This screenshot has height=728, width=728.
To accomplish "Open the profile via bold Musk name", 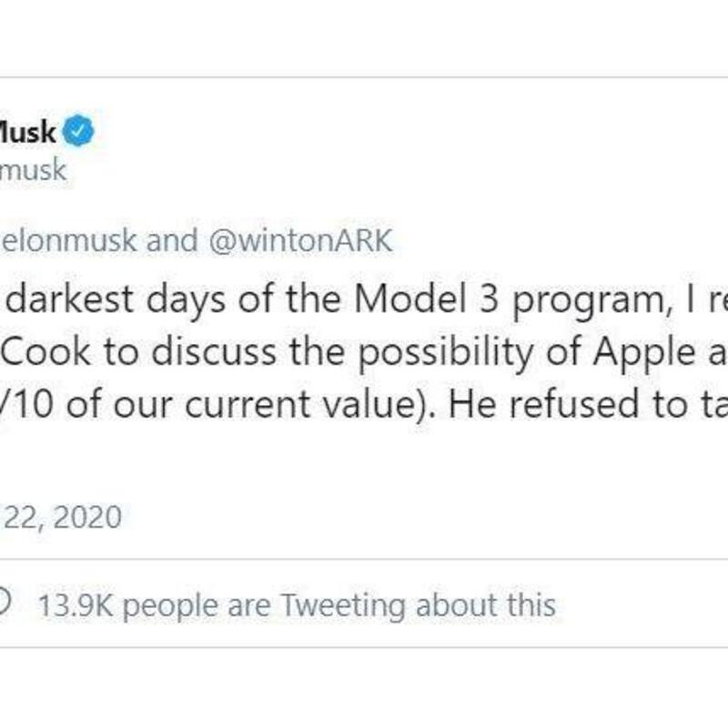I will click(27, 132).
